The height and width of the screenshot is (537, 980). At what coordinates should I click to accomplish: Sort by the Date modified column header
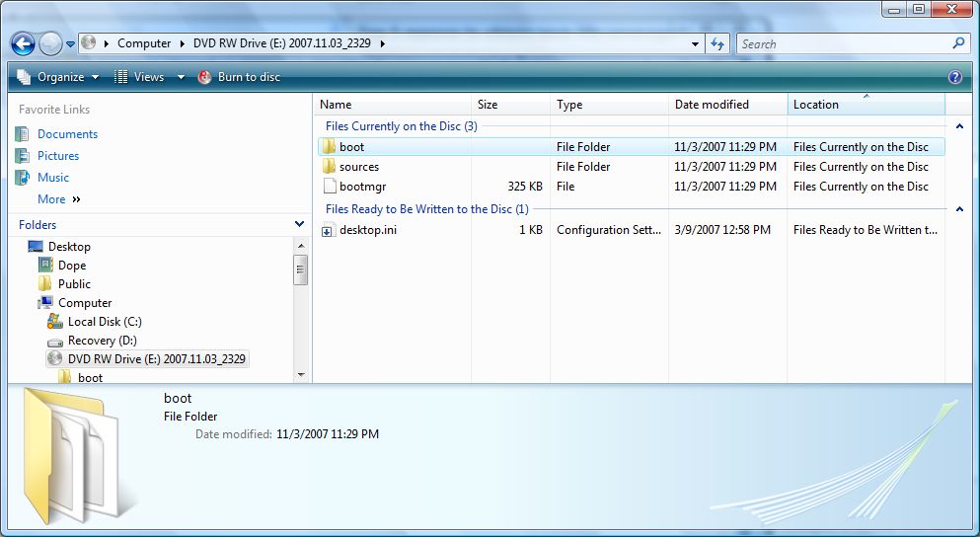[x=728, y=105]
